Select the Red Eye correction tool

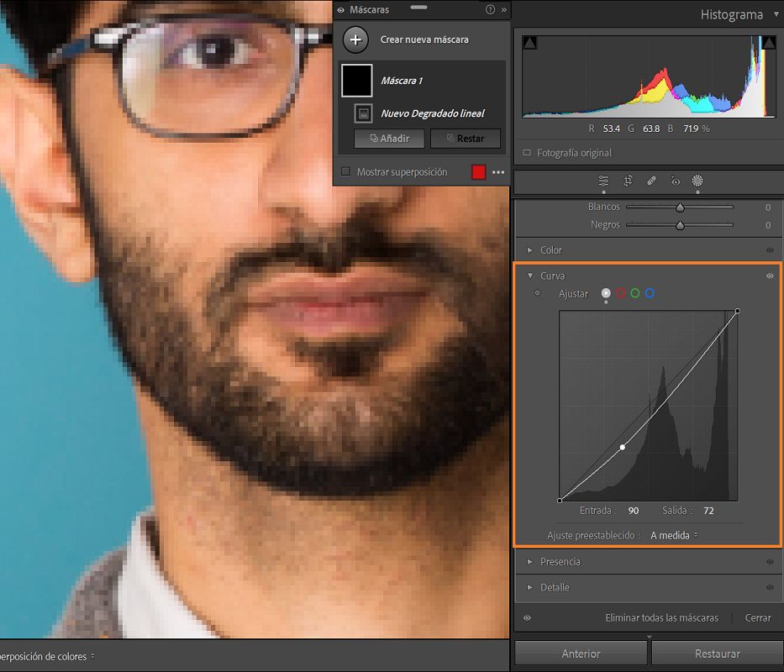(675, 181)
